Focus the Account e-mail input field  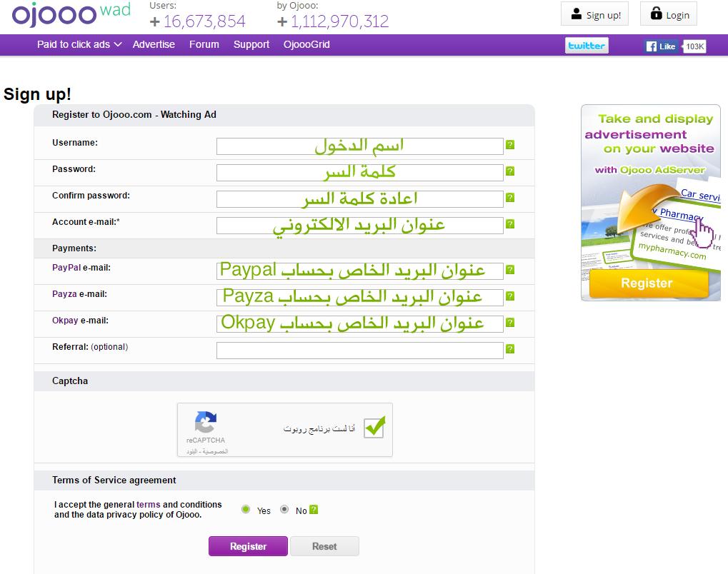(x=360, y=226)
